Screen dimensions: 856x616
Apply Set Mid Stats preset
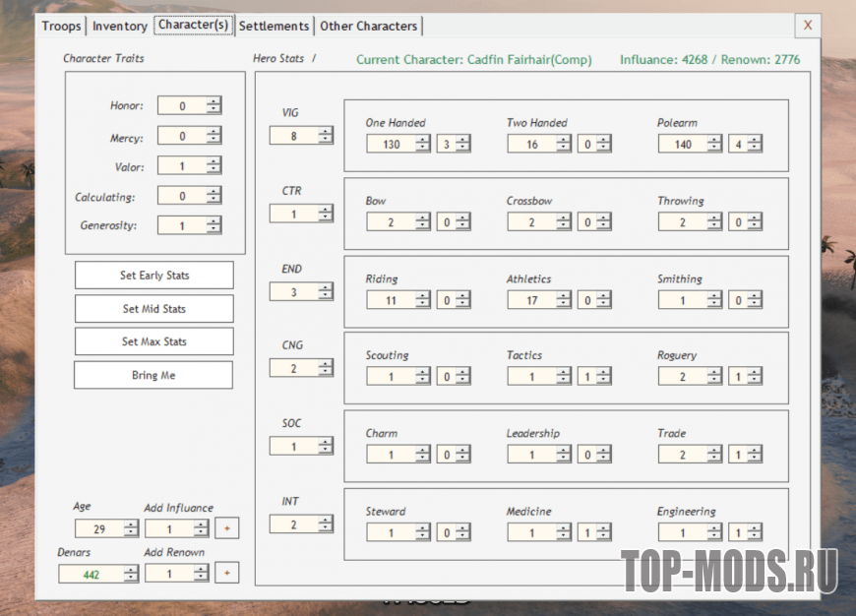(154, 309)
